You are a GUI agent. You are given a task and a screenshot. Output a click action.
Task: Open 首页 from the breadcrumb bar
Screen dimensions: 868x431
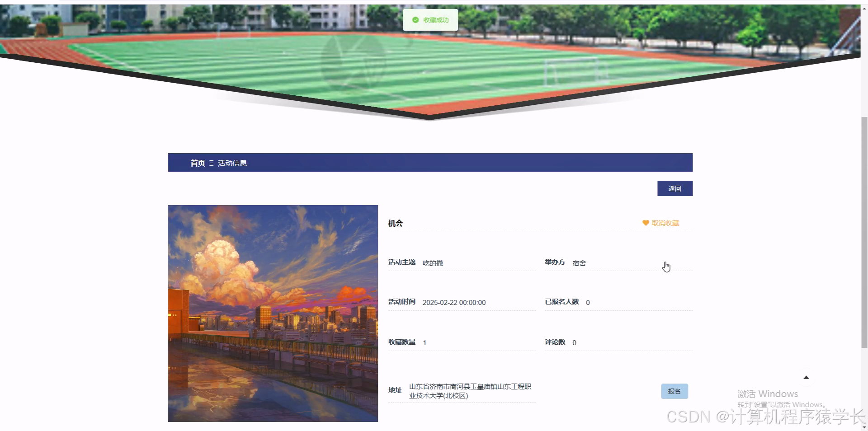pos(197,163)
